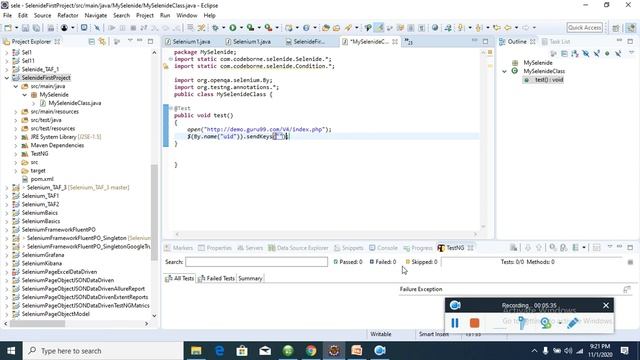
Task: Expand the src/test/java folder
Action: (x=16, y=120)
